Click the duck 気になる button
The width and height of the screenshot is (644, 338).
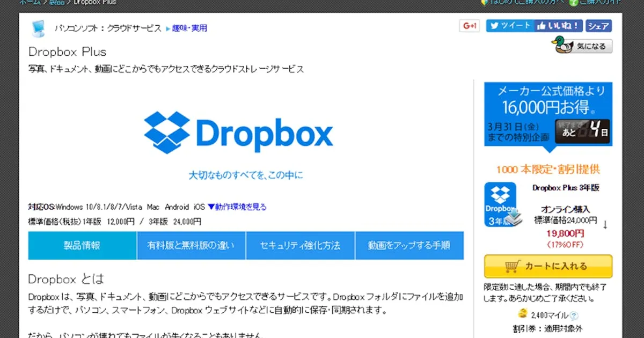tap(582, 46)
